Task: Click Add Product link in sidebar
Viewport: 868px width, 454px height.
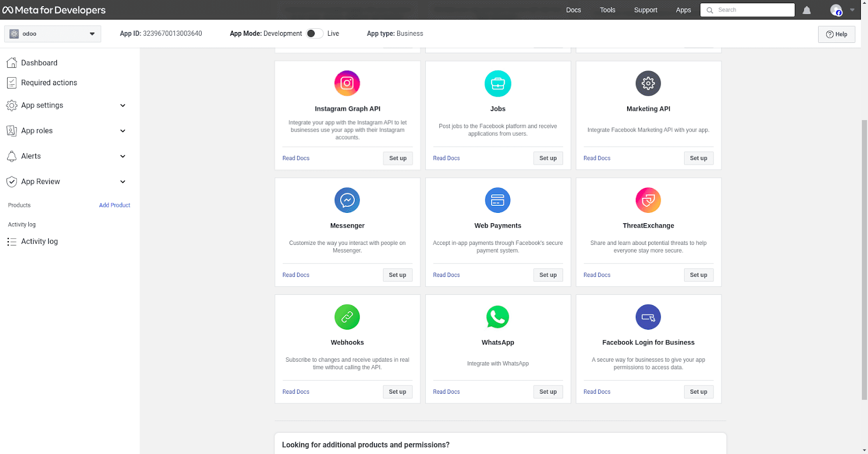Action: 114,205
